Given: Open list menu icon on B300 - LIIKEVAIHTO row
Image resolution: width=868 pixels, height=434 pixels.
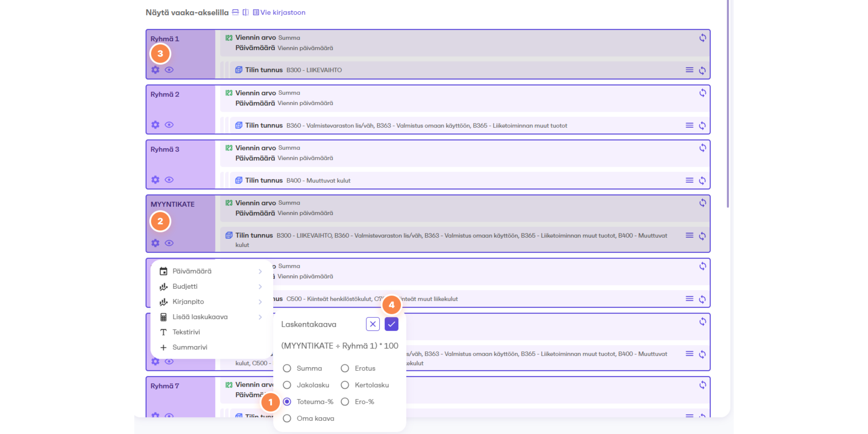Looking at the screenshot, I should coord(689,70).
